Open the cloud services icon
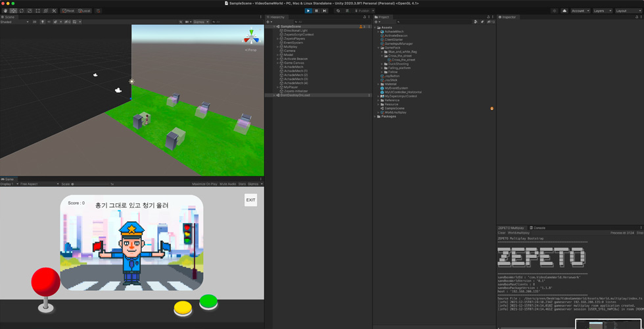Viewport: 644px width, 329px height. pos(564,11)
